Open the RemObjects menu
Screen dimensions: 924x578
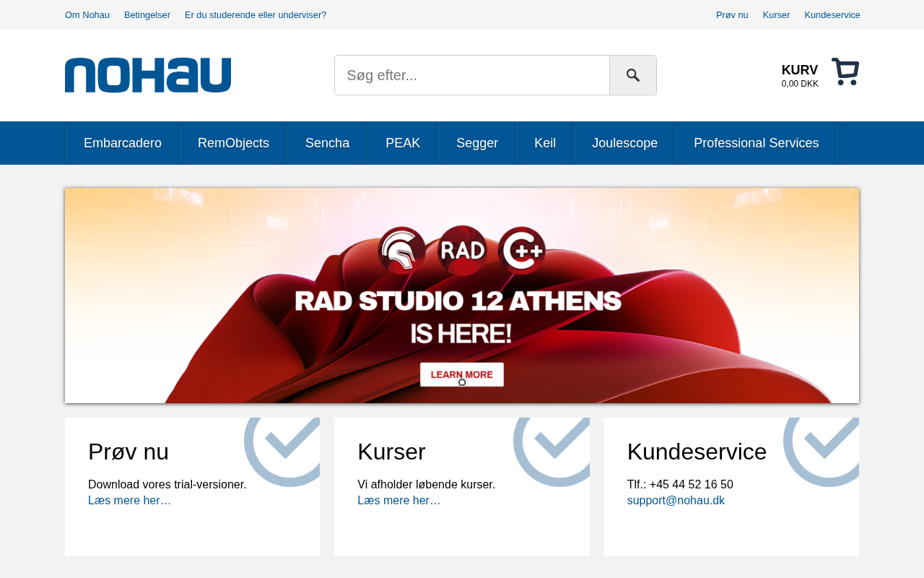[x=233, y=143]
